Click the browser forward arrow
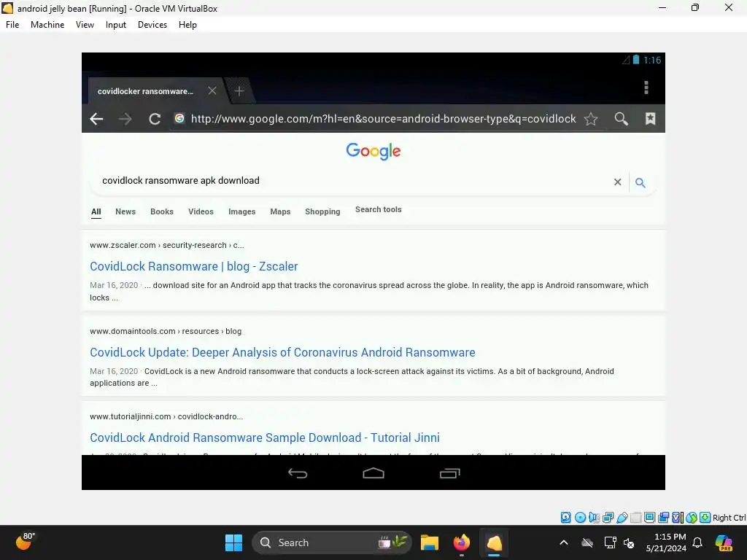Image resolution: width=747 pixels, height=560 pixels. point(125,119)
